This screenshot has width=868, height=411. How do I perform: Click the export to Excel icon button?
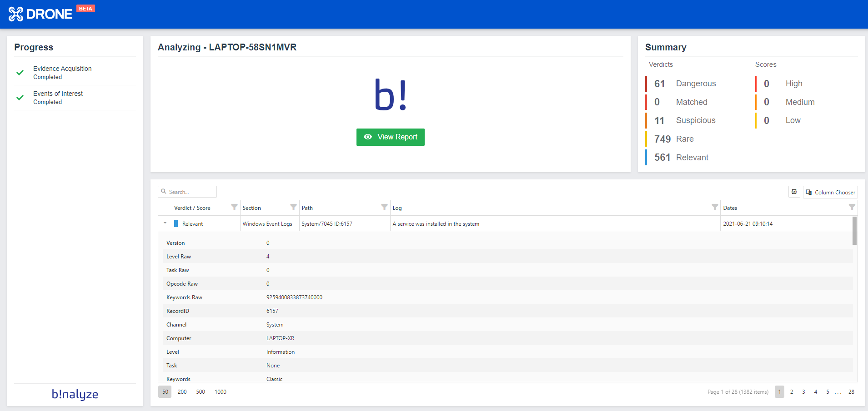(x=794, y=192)
